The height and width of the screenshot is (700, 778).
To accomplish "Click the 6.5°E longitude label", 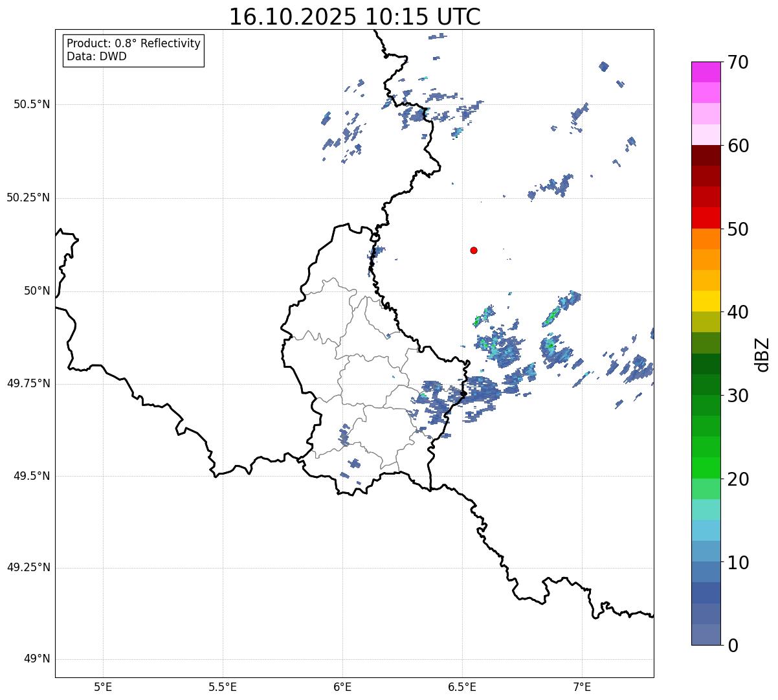I will [462, 686].
